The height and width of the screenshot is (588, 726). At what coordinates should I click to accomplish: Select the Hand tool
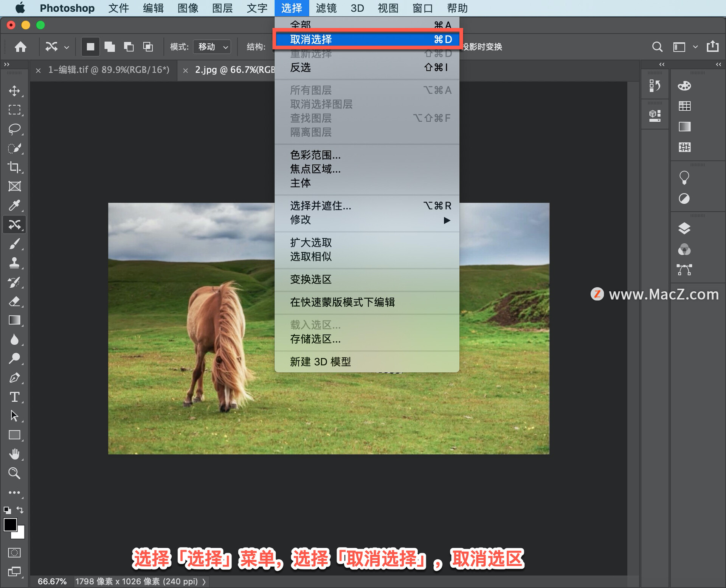[14, 454]
